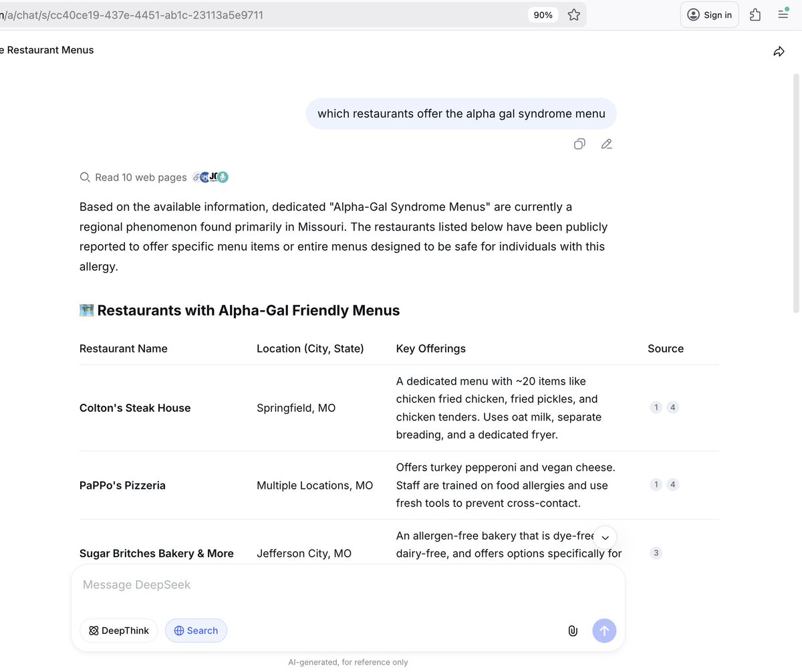Image resolution: width=802 pixels, height=672 pixels.
Task: Open the 90% zoom level indicator
Action: [543, 15]
